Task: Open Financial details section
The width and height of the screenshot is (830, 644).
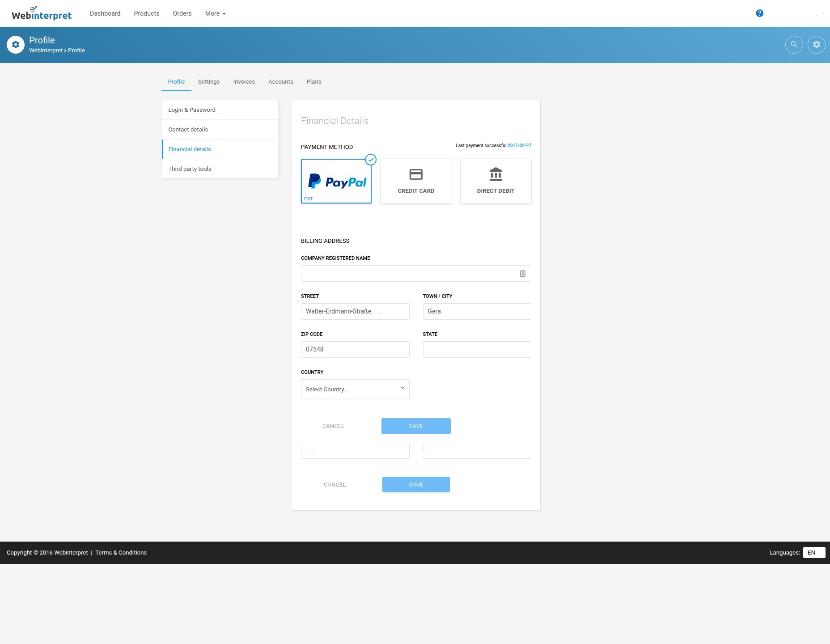Action: click(x=220, y=149)
